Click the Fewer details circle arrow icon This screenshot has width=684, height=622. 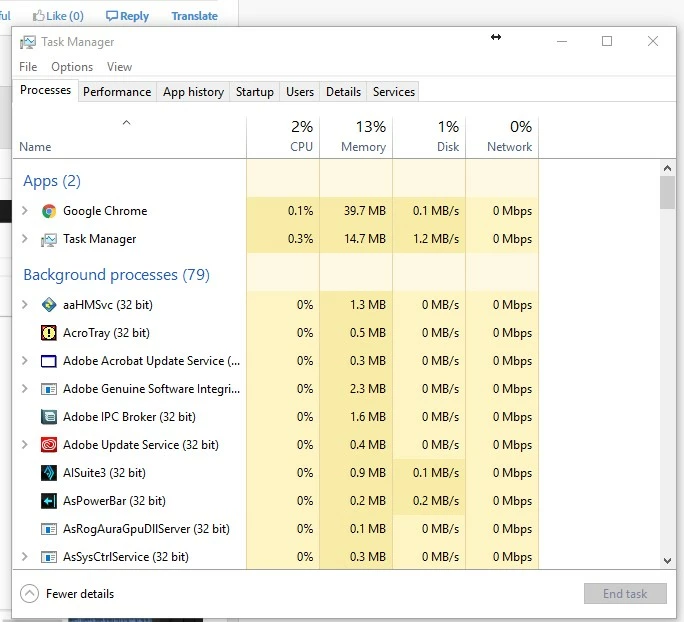(x=30, y=594)
